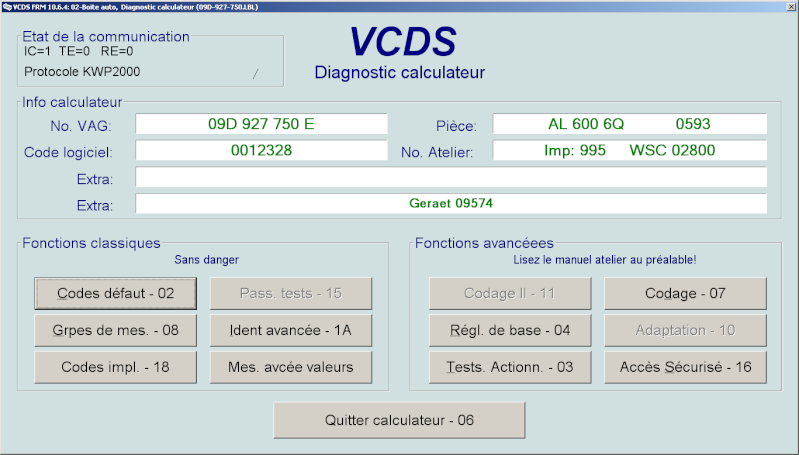Click the Protocole KWP2000 text
This screenshot has height=455, width=799.
coord(82,72)
